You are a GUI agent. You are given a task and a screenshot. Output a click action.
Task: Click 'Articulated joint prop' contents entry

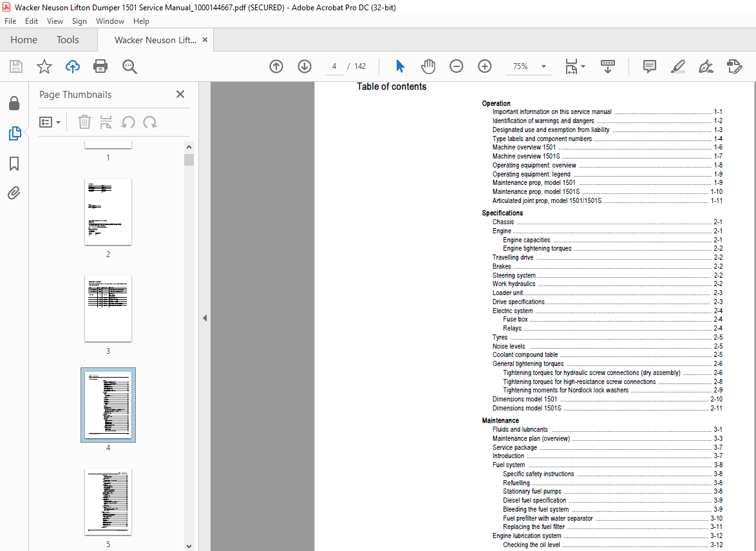(607, 200)
